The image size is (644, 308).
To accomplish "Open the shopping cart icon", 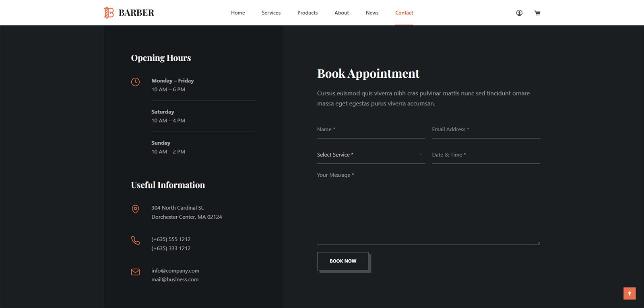I will click(x=537, y=13).
